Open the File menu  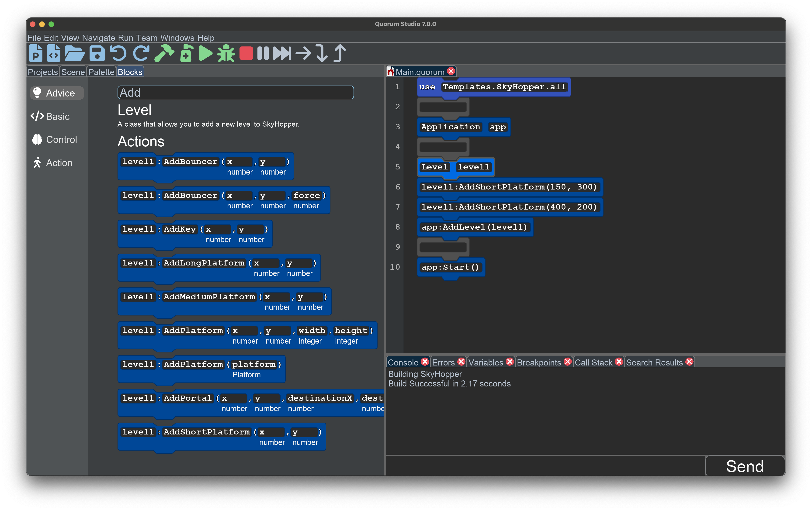[x=34, y=38]
